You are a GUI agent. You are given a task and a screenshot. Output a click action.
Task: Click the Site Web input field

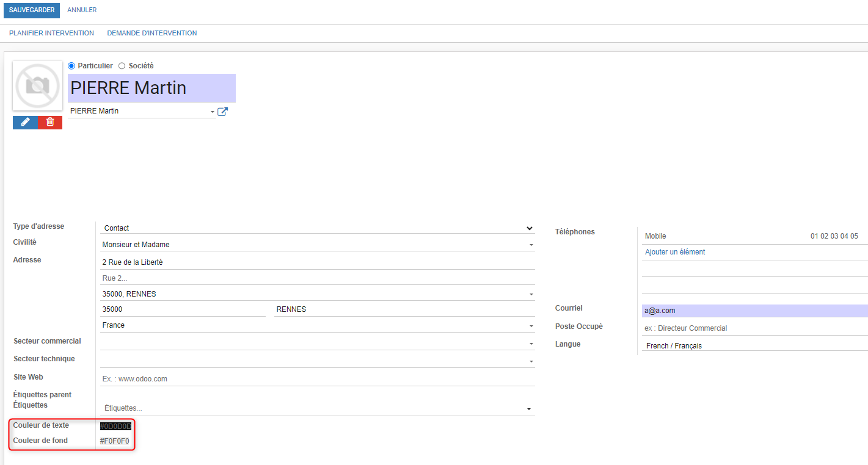pyautogui.click(x=318, y=379)
